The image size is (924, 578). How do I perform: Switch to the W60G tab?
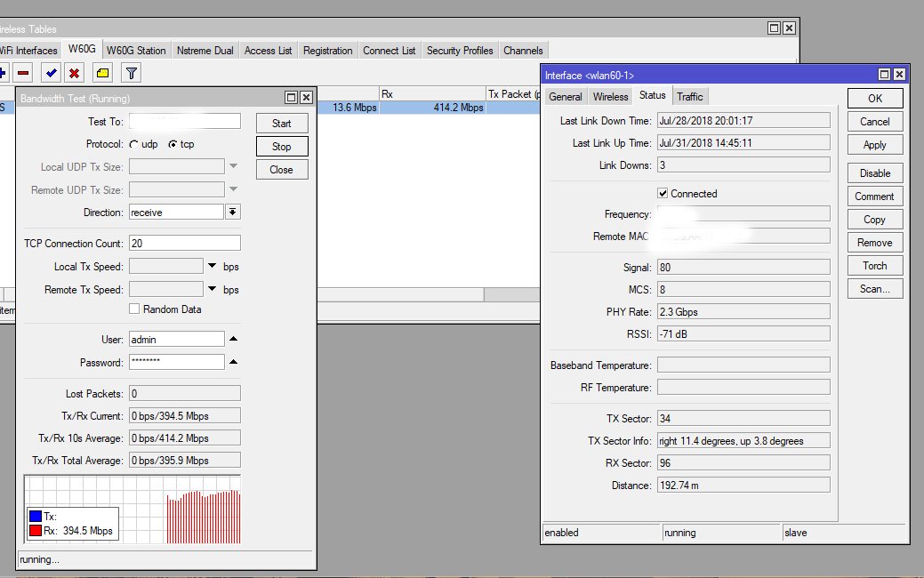82,49
